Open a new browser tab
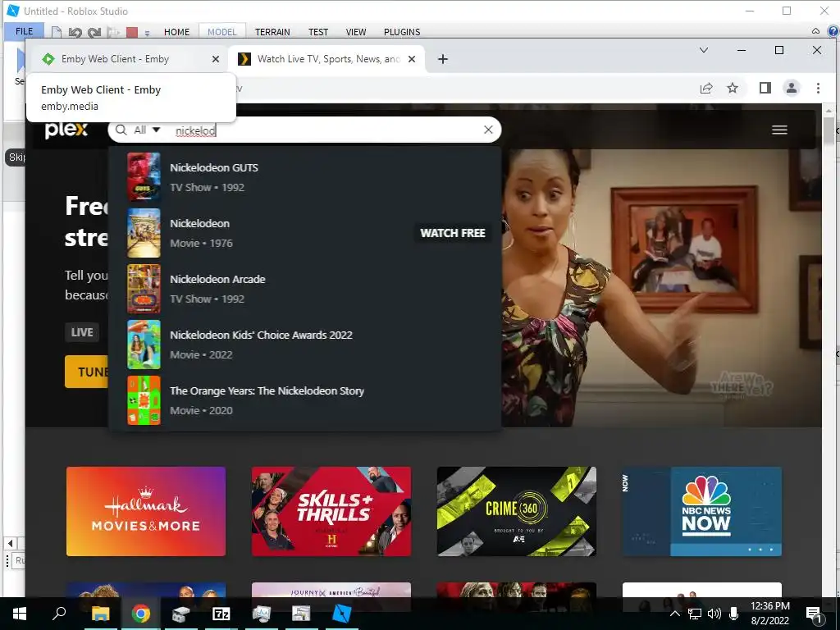Screen dimensions: 840x630 click(x=442, y=59)
